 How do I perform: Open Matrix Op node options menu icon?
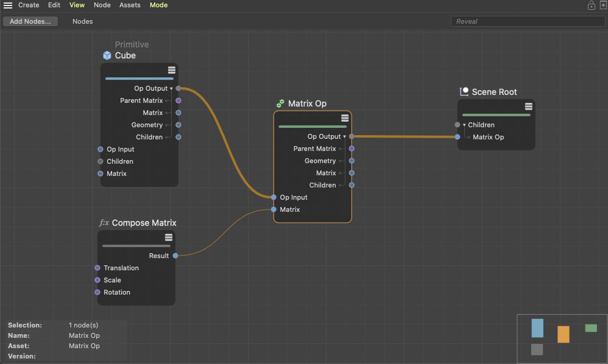tap(345, 118)
